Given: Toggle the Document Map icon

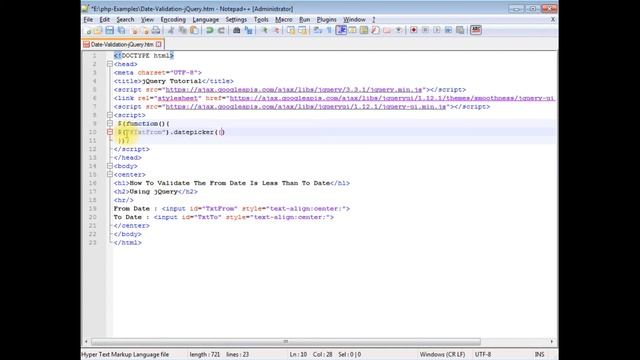Looking at the screenshot, I should [x=364, y=30].
